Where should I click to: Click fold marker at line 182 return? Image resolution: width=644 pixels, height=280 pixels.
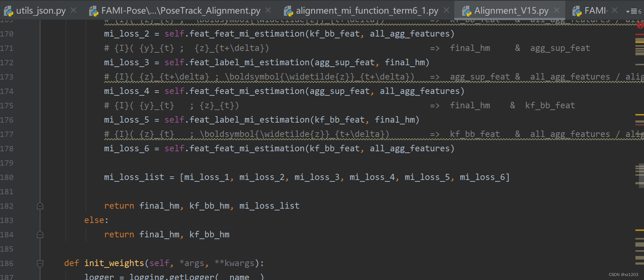[x=40, y=206]
